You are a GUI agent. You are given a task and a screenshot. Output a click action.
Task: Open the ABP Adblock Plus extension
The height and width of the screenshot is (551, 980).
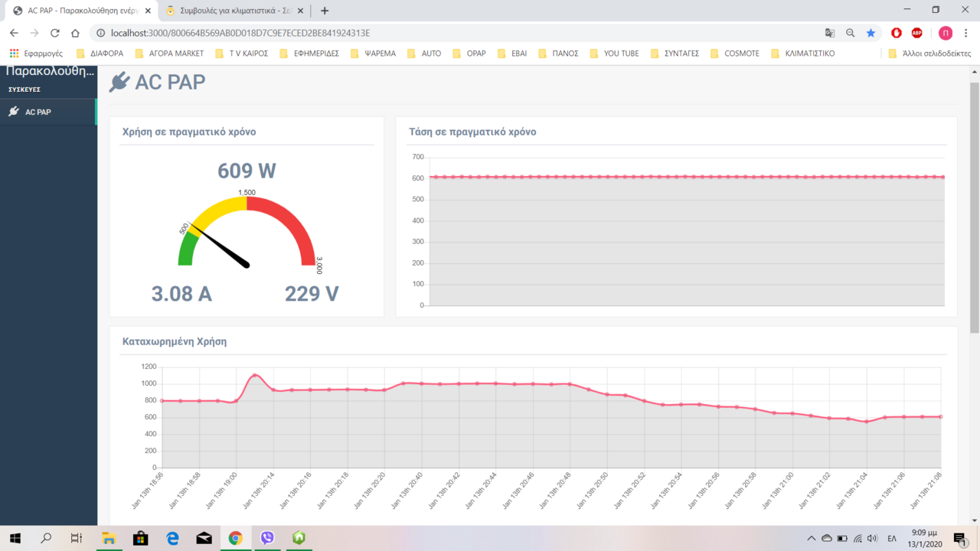click(x=917, y=33)
